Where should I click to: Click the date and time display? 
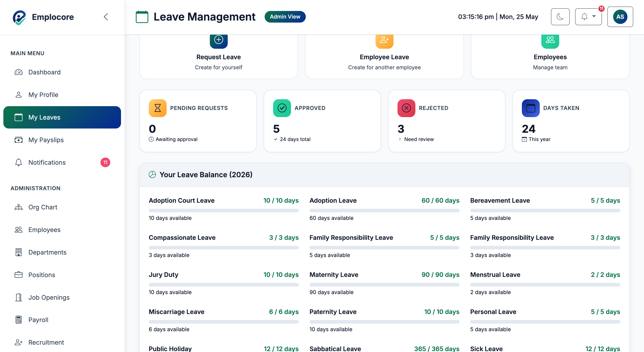point(498,17)
